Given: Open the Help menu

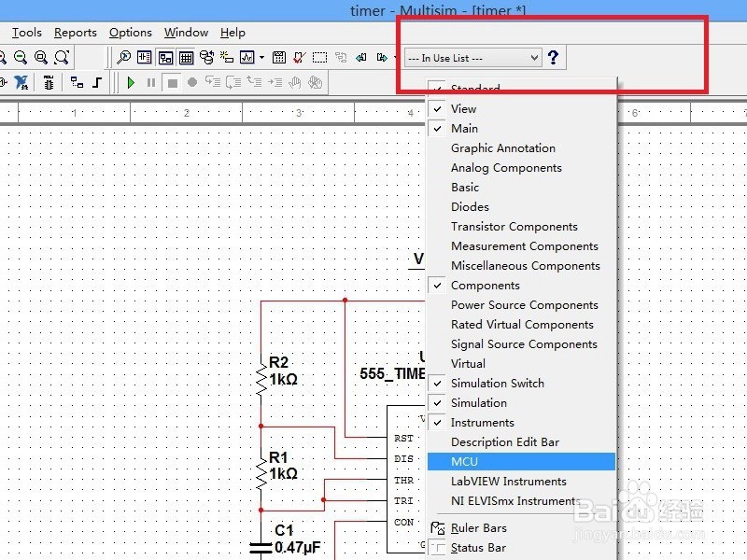Looking at the screenshot, I should click(233, 33).
